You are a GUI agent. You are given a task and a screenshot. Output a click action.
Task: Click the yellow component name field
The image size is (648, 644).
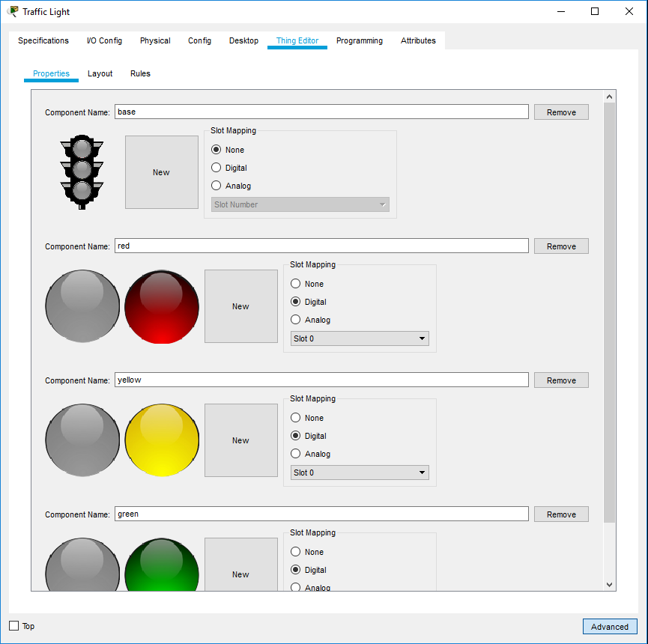coord(321,380)
